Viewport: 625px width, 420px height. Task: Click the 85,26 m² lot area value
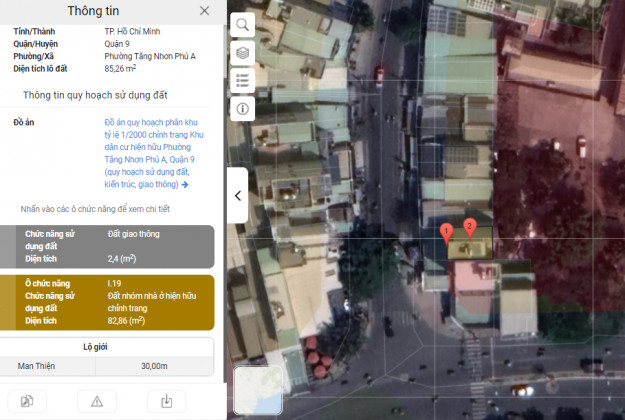tap(120, 69)
